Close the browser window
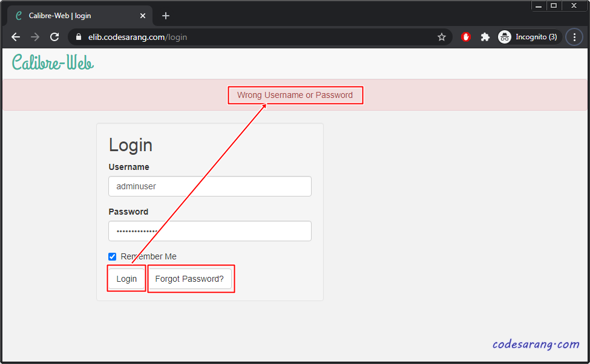The image size is (590, 364). pyautogui.click(x=574, y=5)
